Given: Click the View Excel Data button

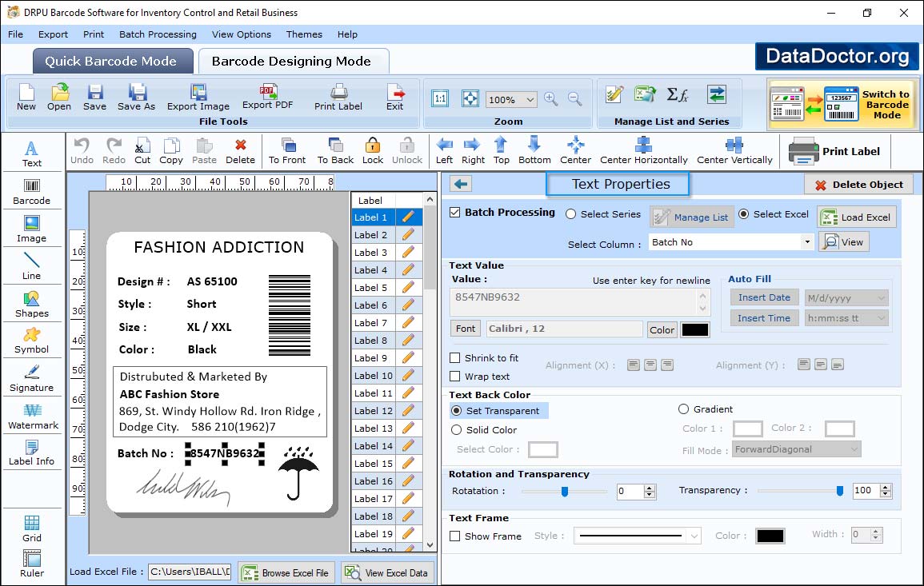Looking at the screenshot, I should coord(387,572).
